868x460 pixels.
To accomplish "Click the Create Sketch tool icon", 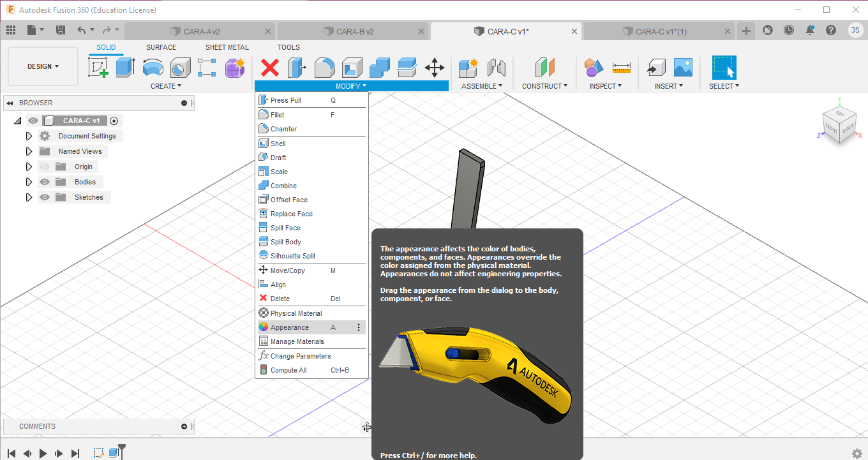I will (98, 67).
